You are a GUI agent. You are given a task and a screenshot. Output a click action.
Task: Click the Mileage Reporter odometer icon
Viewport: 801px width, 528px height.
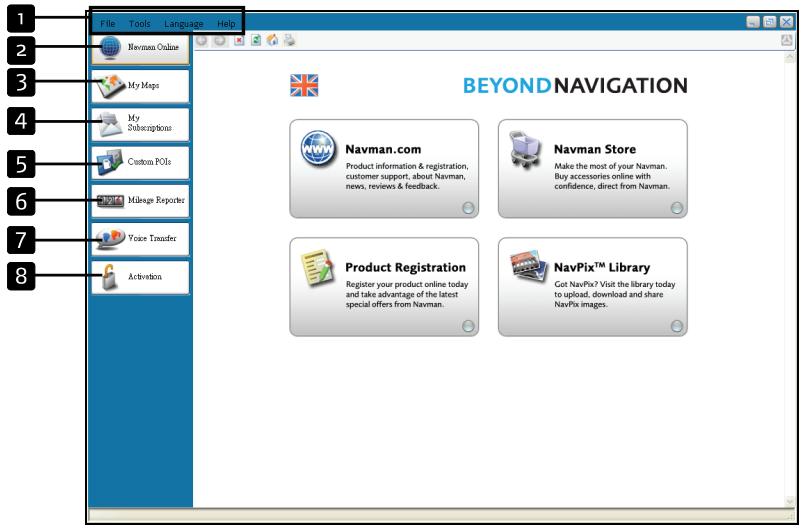tap(110, 201)
